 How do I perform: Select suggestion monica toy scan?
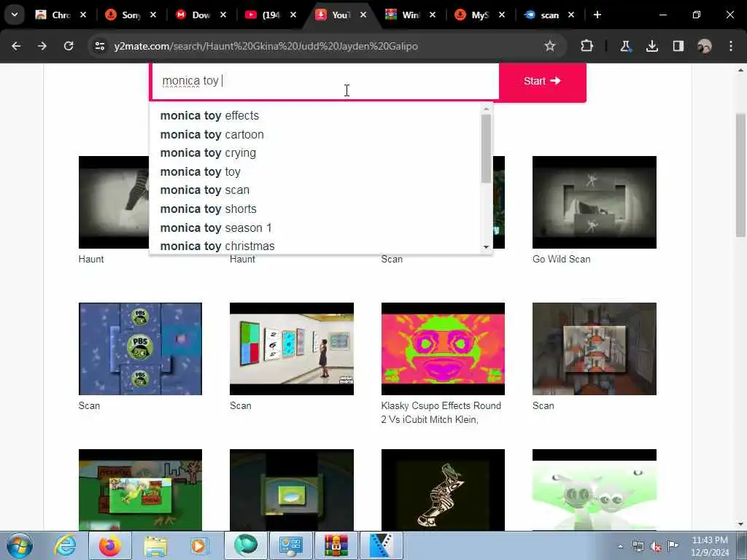pos(315,190)
